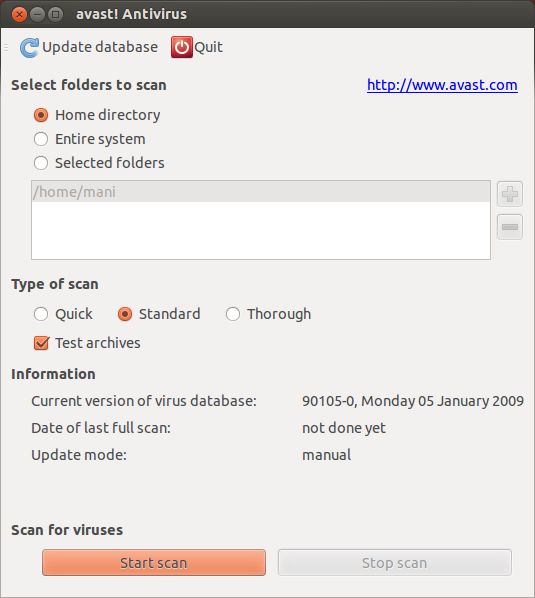535x598 pixels.
Task: Click the 'Type of scan' heading
Action: [55, 285]
